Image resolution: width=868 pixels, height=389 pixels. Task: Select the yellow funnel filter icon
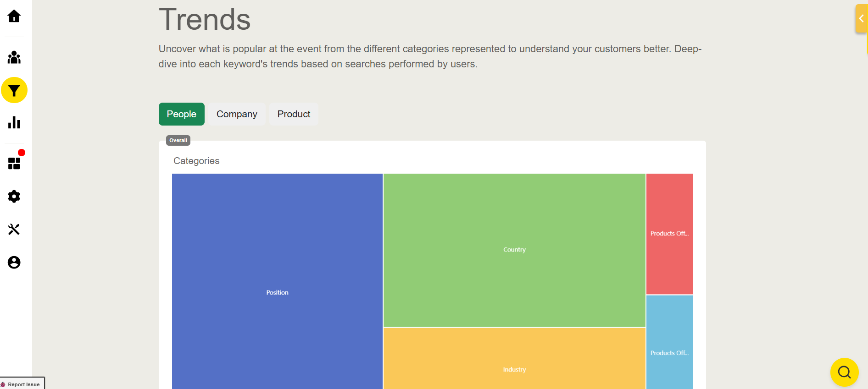tap(14, 90)
